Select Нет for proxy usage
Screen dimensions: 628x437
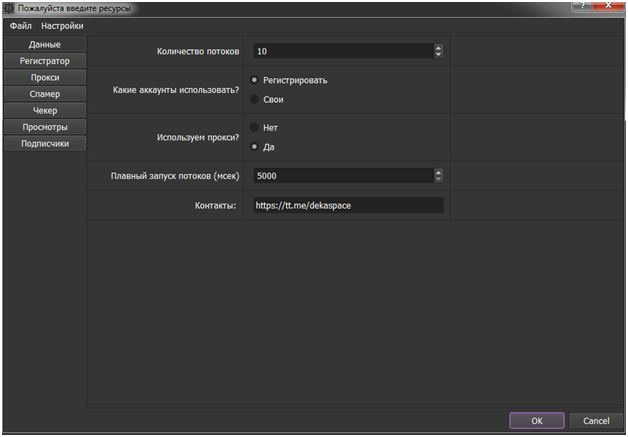tap(255, 127)
